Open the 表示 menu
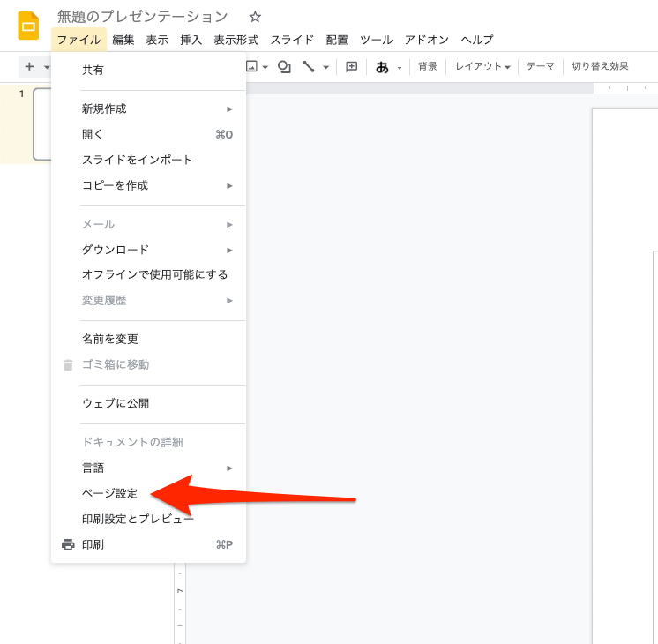The image size is (658, 644). click(157, 40)
